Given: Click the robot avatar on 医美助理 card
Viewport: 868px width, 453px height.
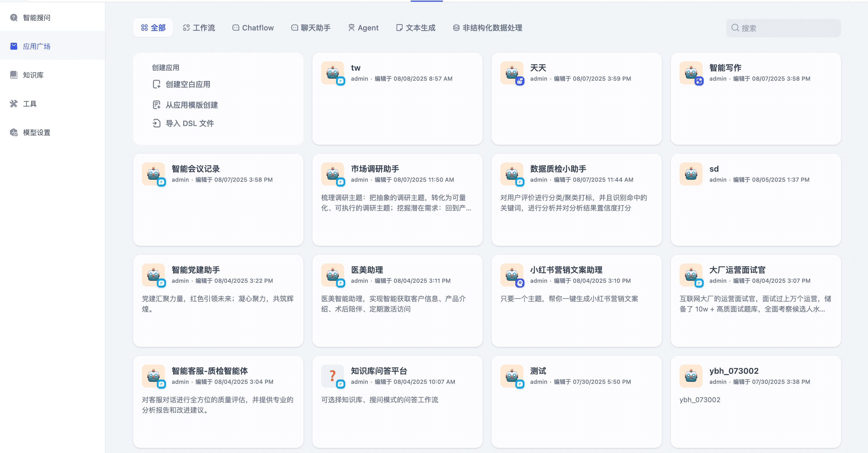Looking at the screenshot, I should click(x=332, y=274).
